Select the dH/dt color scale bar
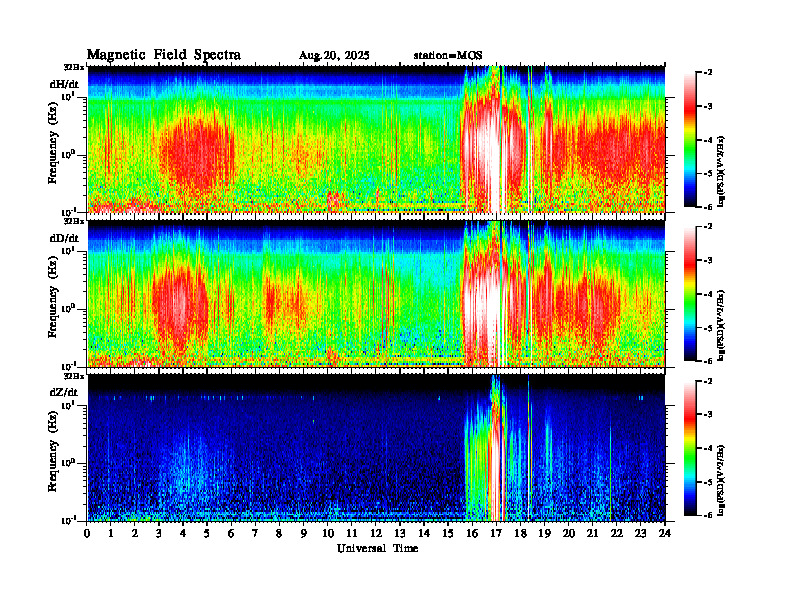 tap(689, 140)
